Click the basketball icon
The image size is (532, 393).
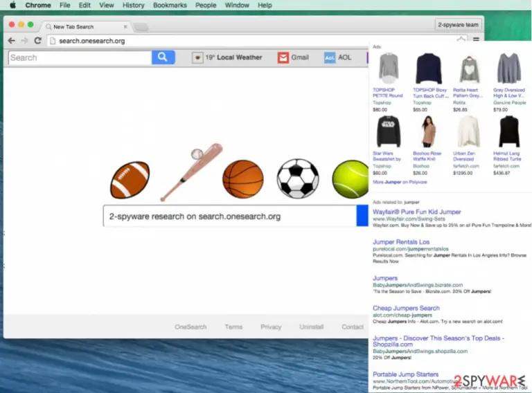click(x=243, y=179)
